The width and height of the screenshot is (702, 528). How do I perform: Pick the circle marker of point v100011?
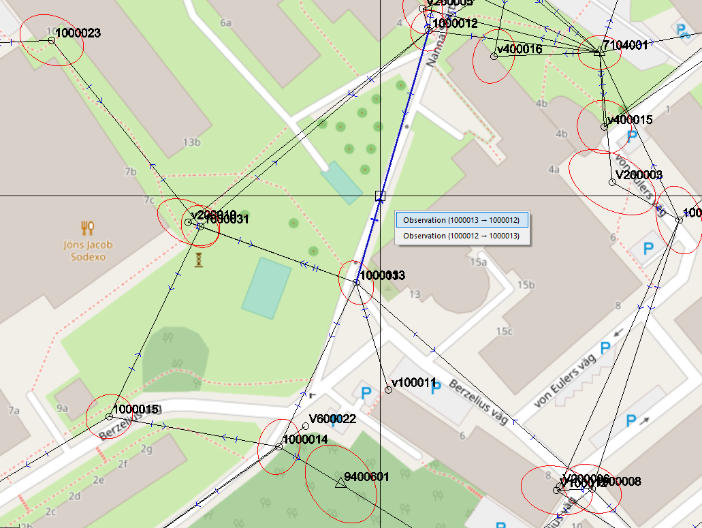pos(388,389)
